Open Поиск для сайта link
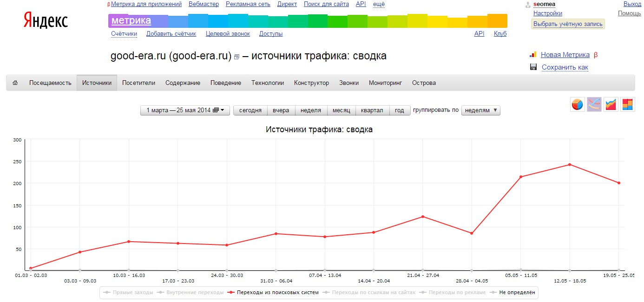 326,4
